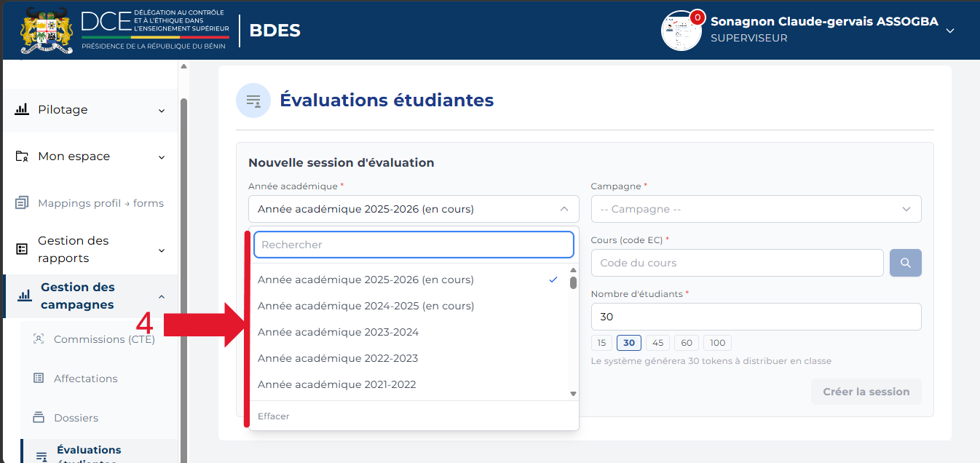Select the 30 students preset

pos(629,343)
